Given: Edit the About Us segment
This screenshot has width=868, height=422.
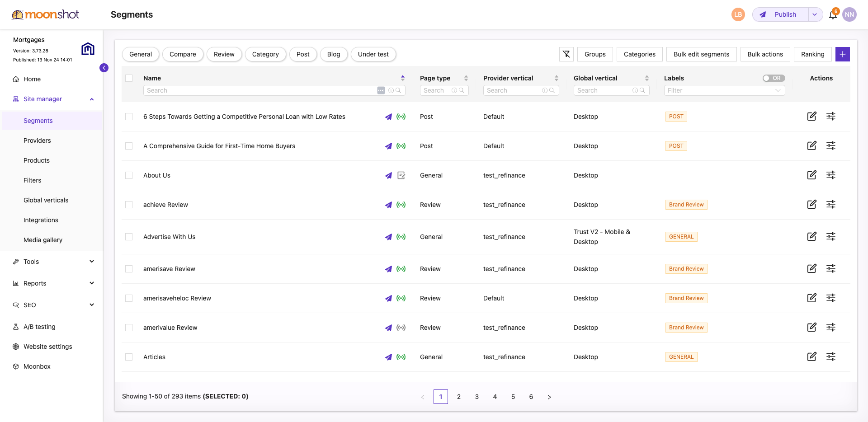Looking at the screenshot, I should [x=812, y=175].
